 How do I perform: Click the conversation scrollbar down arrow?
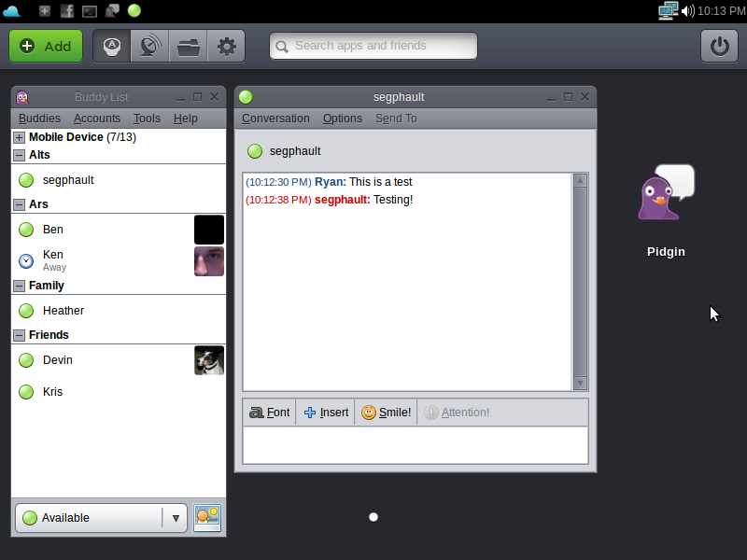pyautogui.click(x=580, y=383)
